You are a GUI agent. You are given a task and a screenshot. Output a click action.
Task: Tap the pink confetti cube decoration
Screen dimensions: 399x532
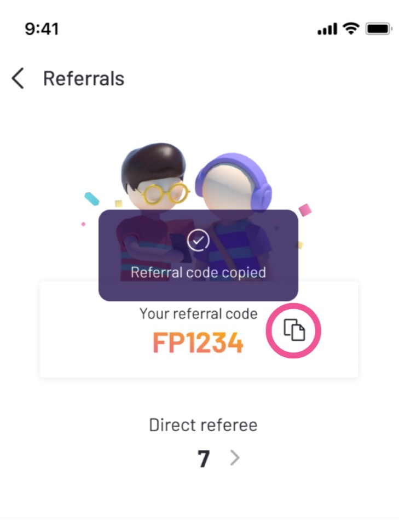pyautogui.click(x=304, y=210)
